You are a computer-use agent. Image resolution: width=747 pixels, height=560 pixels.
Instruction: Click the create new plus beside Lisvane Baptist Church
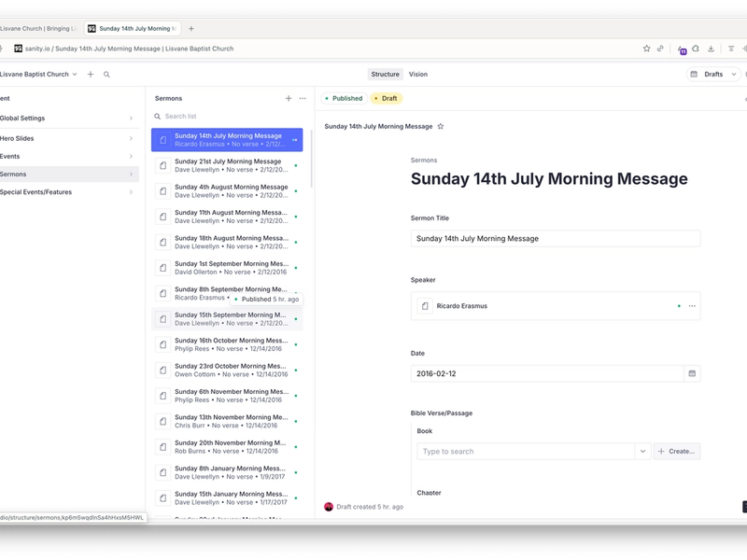pyautogui.click(x=91, y=75)
